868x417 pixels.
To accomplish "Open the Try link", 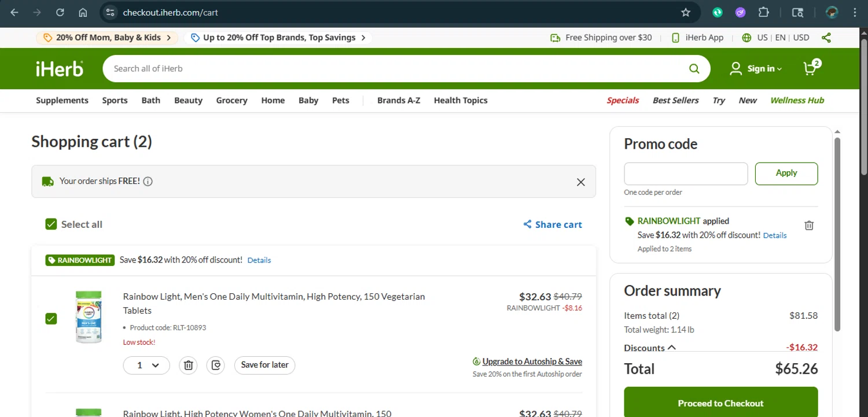I will [719, 101].
